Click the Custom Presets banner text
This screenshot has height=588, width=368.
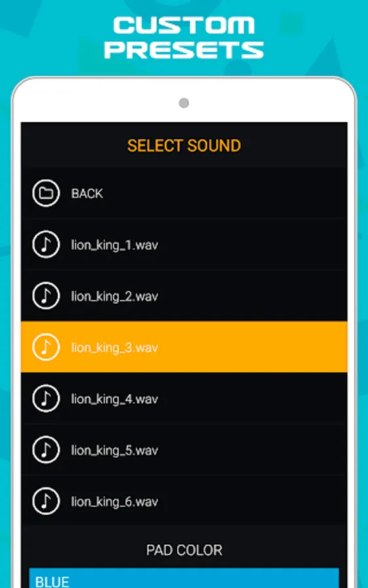[184, 37]
